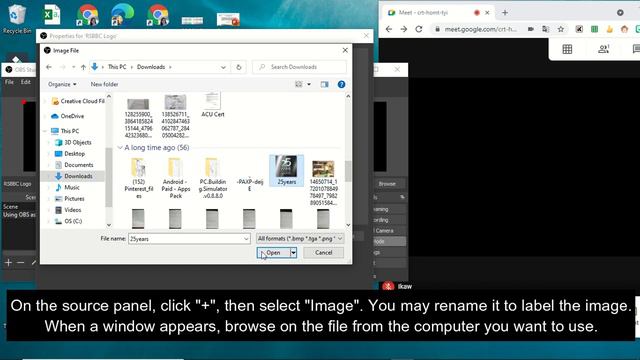The image size is (640, 360).
Task: Click the Search Downloads box
Action: pyautogui.click(x=299, y=67)
